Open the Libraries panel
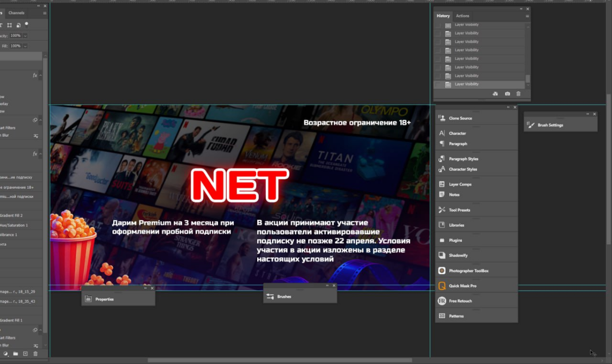612x364 pixels. point(476,225)
